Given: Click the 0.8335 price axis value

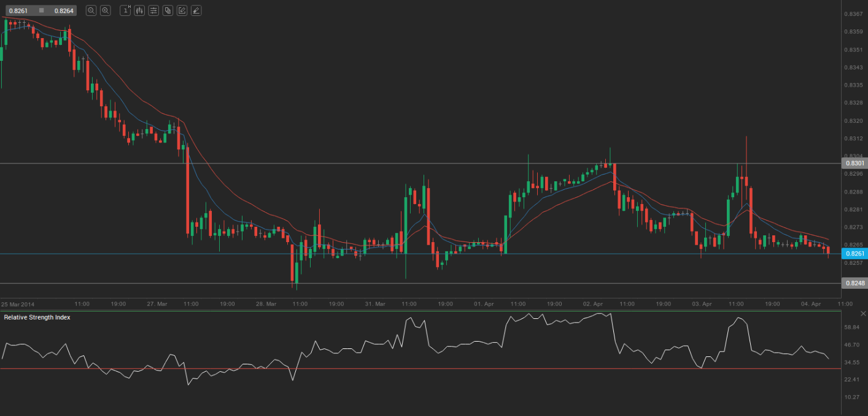Looking at the screenshot, I should 854,85.
